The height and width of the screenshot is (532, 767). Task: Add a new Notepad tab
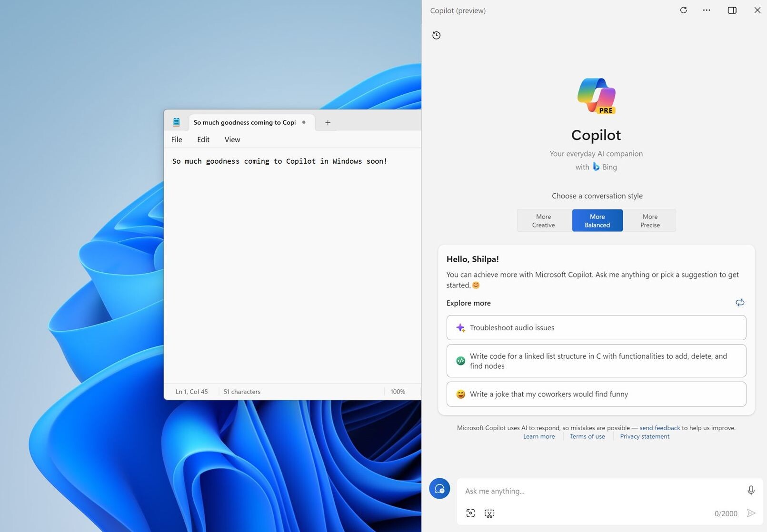click(328, 122)
